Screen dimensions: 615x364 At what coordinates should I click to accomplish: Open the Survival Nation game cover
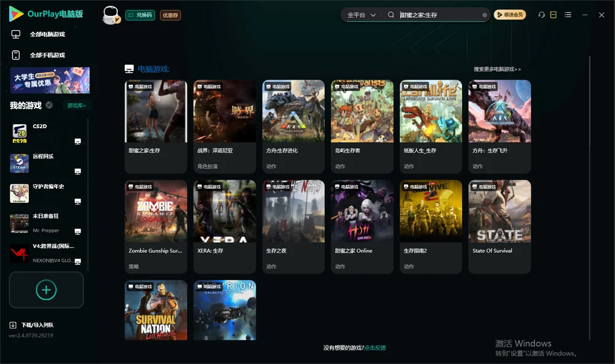pos(156,311)
